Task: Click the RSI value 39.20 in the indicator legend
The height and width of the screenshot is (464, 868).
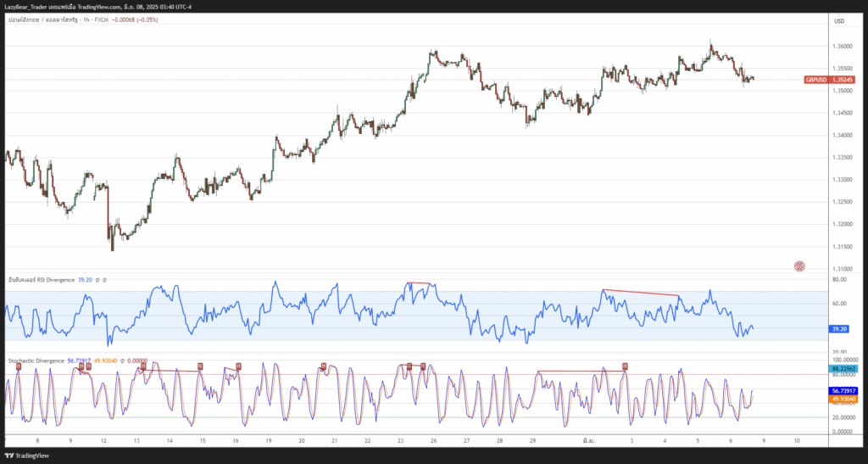Action: [x=85, y=279]
